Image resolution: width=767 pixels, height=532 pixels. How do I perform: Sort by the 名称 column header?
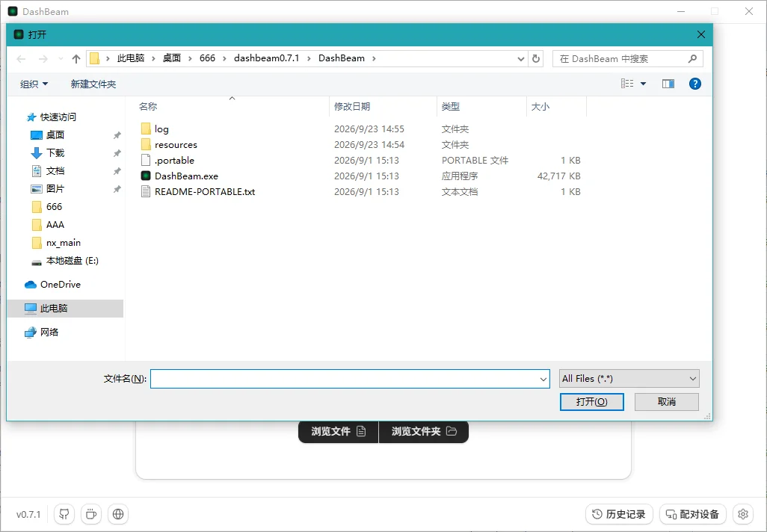click(x=148, y=107)
